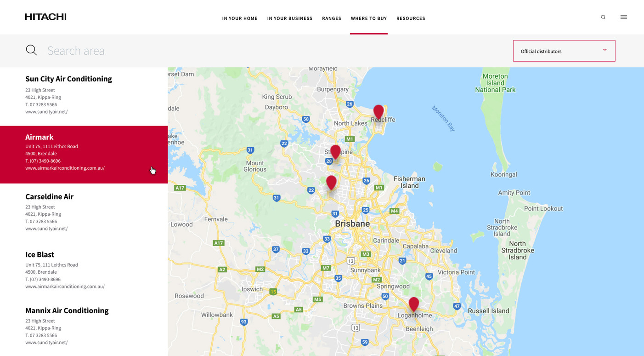Click the large search area magnifier icon
The image size is (644, 356).
[31, 50]
